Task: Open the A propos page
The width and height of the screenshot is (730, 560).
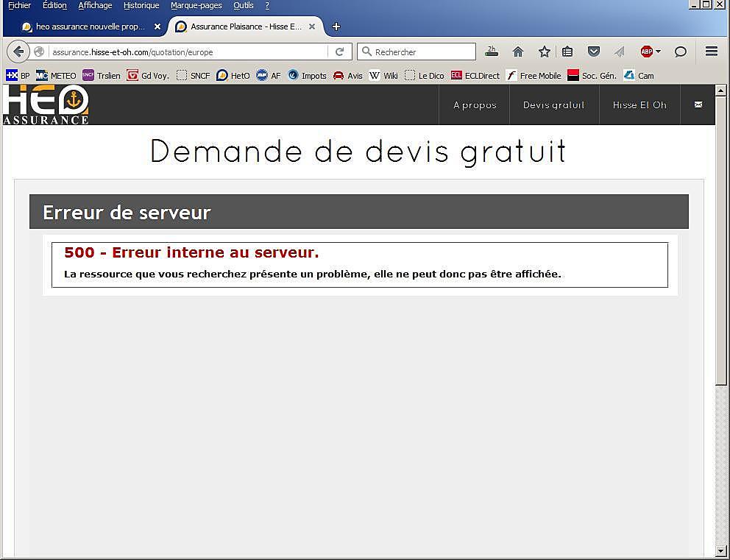Action: (475, 104)
